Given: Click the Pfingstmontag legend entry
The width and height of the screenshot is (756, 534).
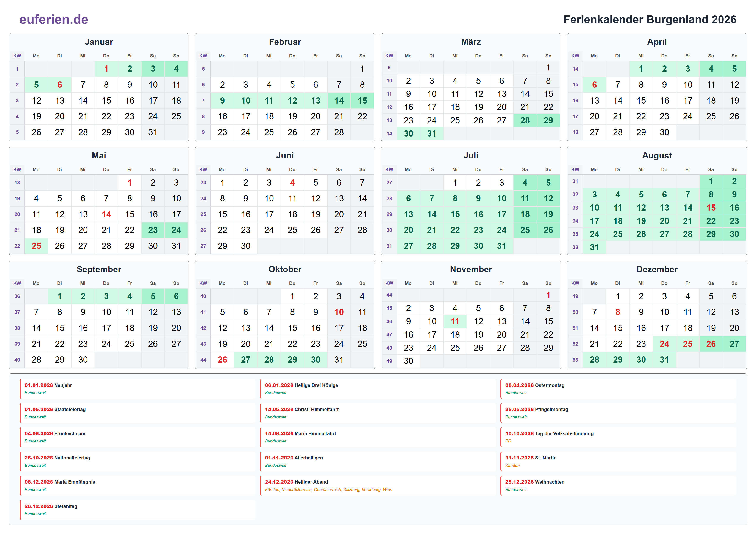Looking at the screenshot, I should (536, 409).
